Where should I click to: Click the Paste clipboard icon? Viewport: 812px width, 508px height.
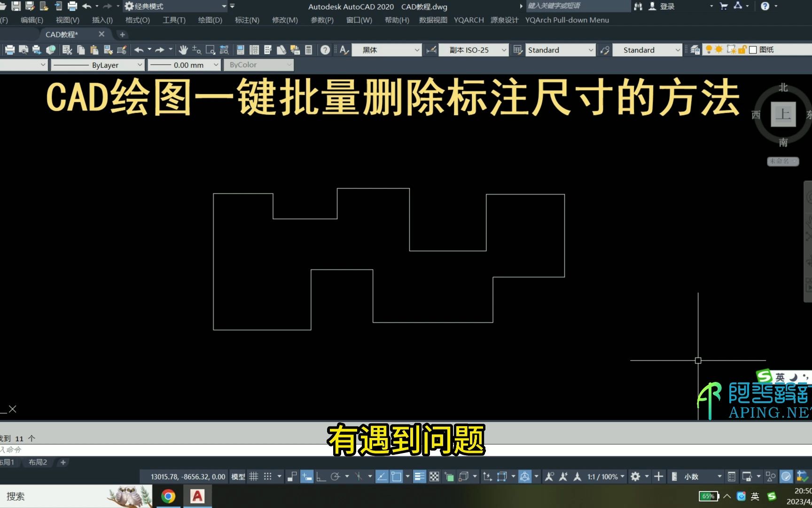[x=94, y=50]
